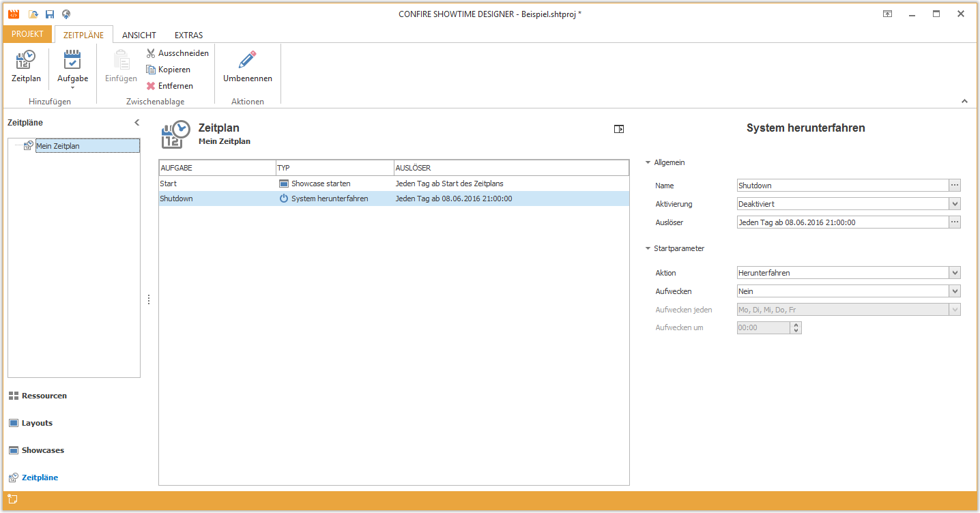
Task: Sort by the TYP column header
Action: [x=334, y=168]
